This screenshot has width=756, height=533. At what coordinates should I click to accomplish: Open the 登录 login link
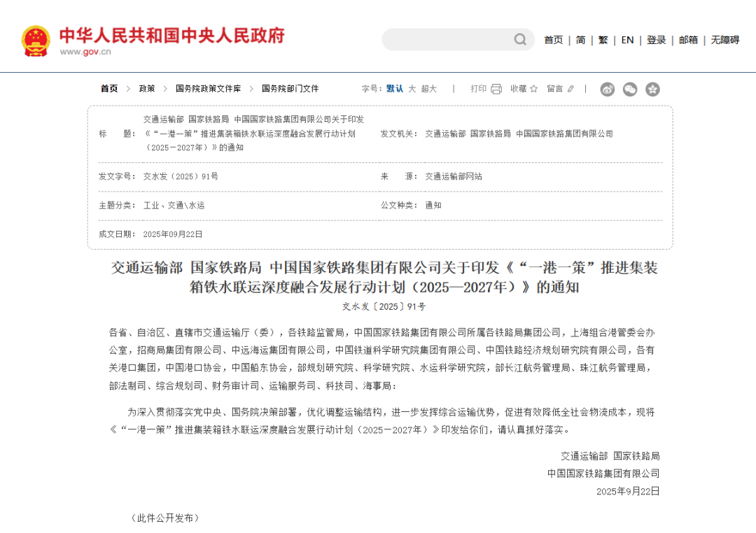pos(656,40)
